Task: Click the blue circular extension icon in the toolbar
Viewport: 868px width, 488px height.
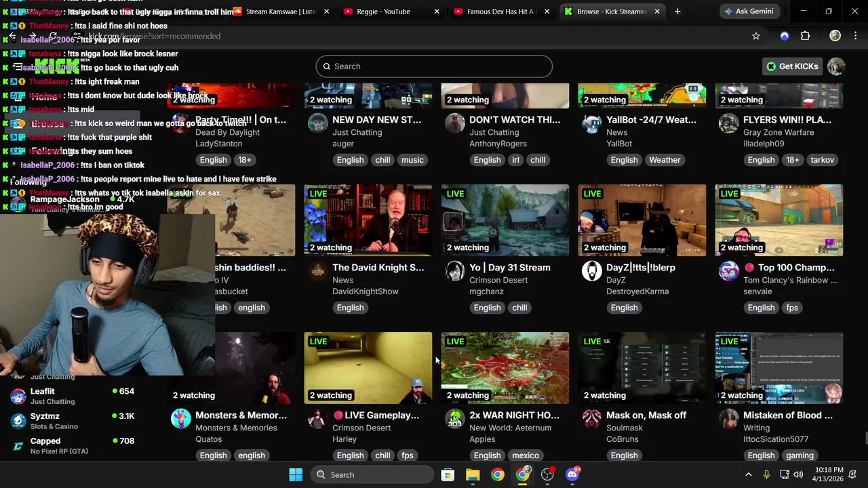Action: point(785,36)
